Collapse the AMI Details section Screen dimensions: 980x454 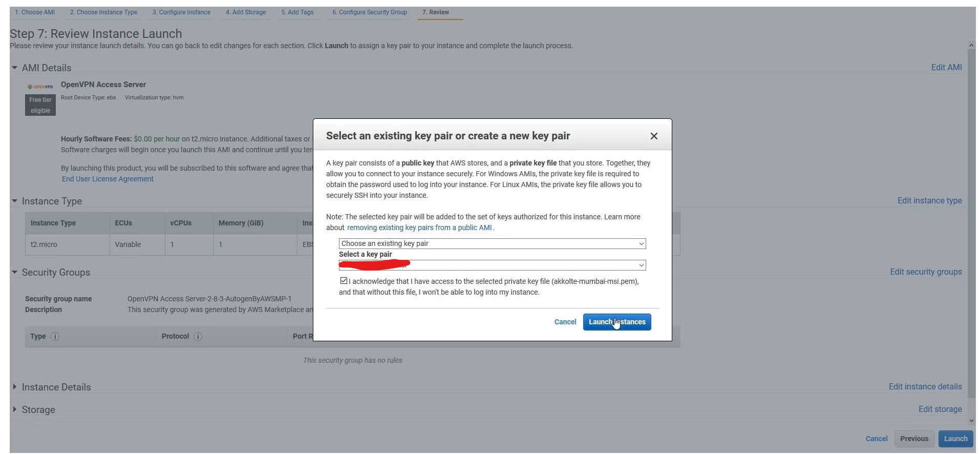pos(15,68)
